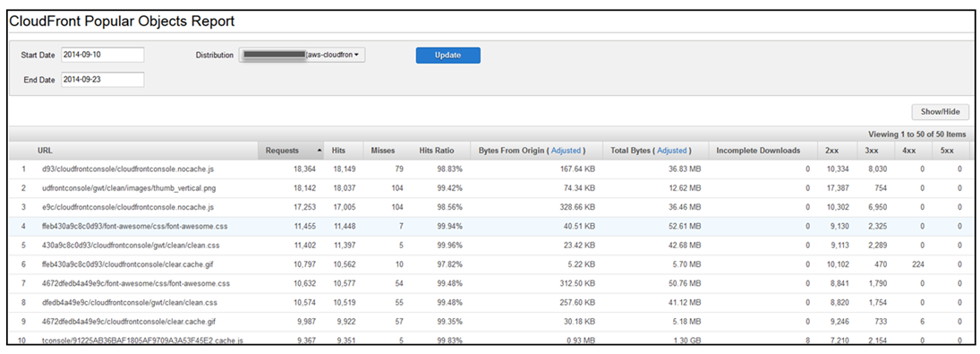
Task: Sort by the 4xx column header
Action: click(908, 151)
